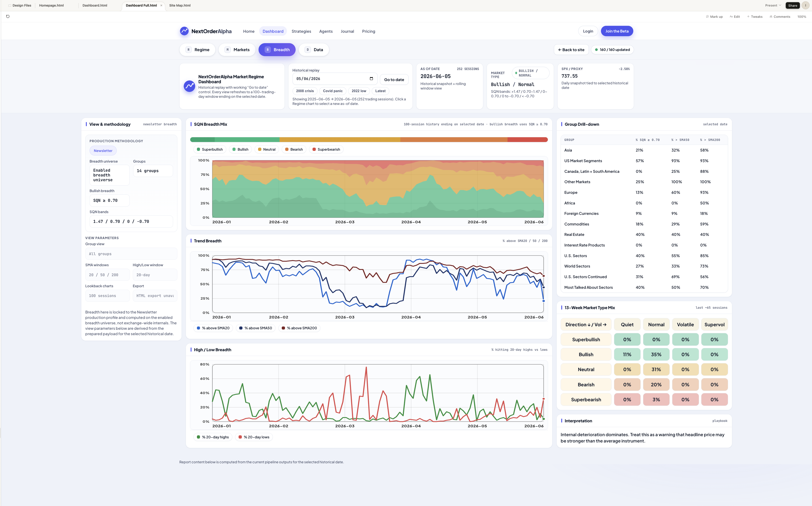Image resolution: width=812 pixels, height=506 pixels.
Task: Open the Dashboard.html file tab
Action: click(95, 5)
